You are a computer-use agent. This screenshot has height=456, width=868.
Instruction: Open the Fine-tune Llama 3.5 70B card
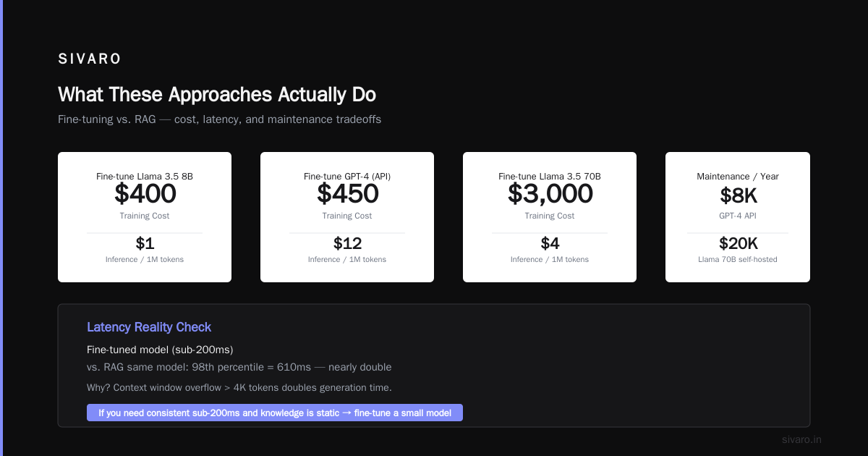point(550,217)
